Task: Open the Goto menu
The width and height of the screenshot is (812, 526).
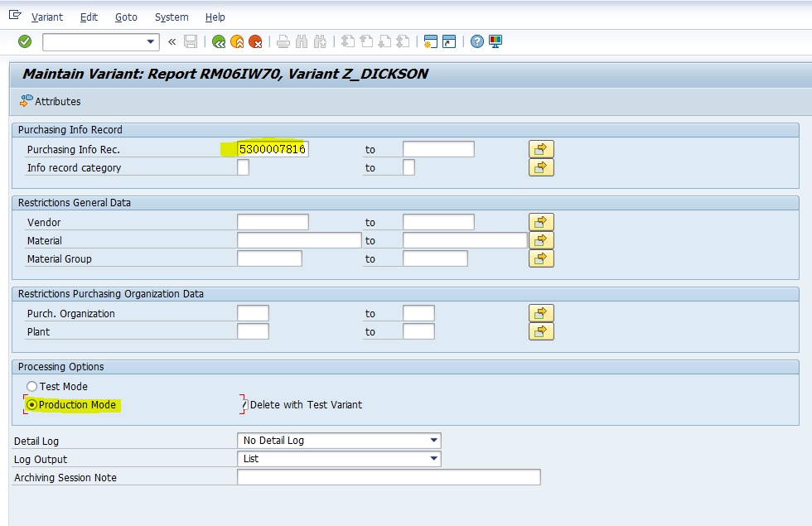Action: [x=126, y=17]
